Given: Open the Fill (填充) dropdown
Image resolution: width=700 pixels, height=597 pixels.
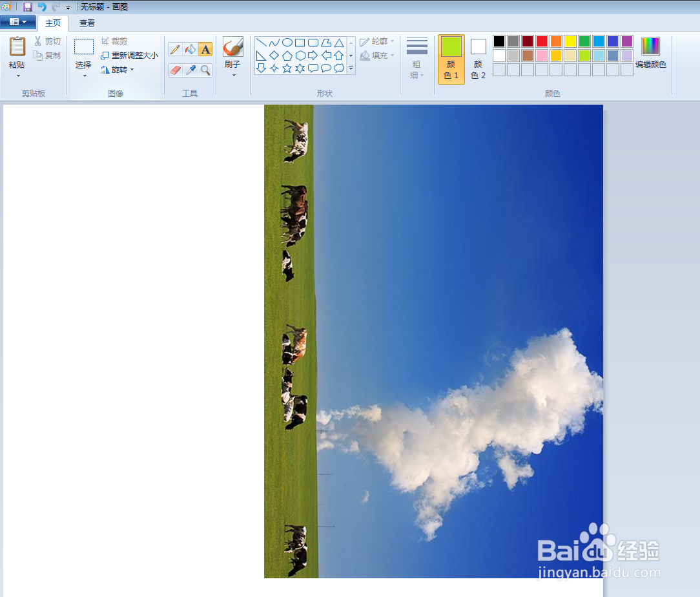Looking at the screenshot, I should (377, 56).
